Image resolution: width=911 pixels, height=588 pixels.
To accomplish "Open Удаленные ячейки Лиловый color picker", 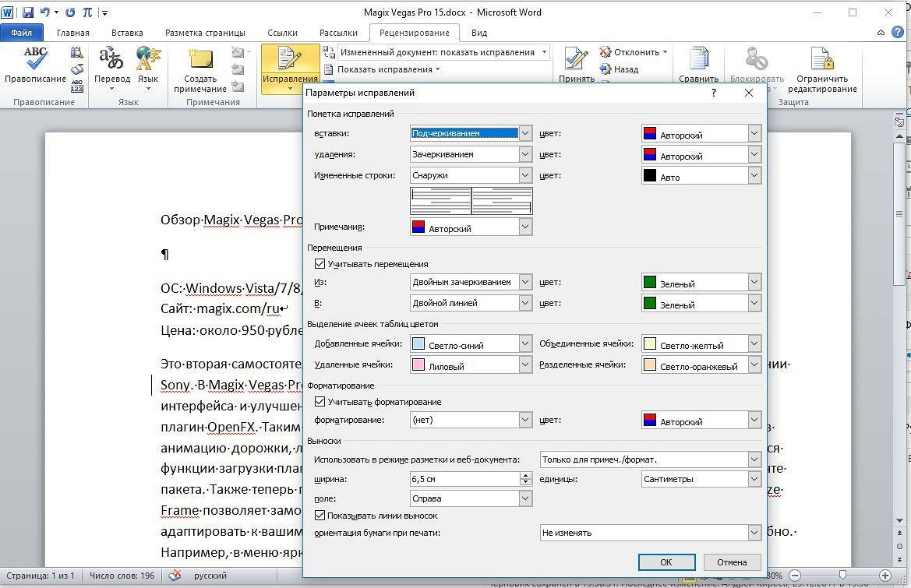I will (471, 364).
